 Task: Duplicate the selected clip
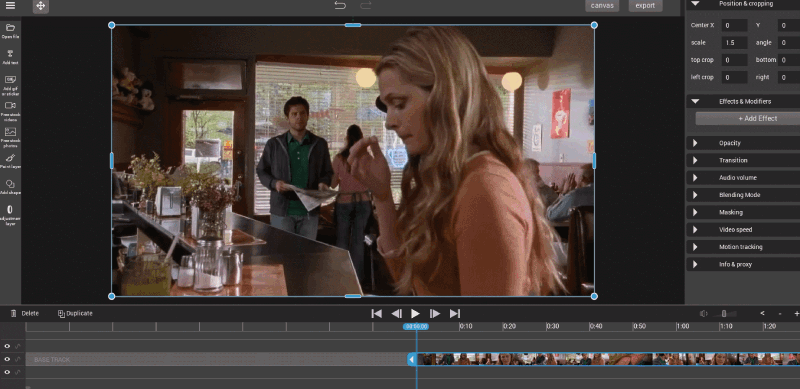(75, 313)
